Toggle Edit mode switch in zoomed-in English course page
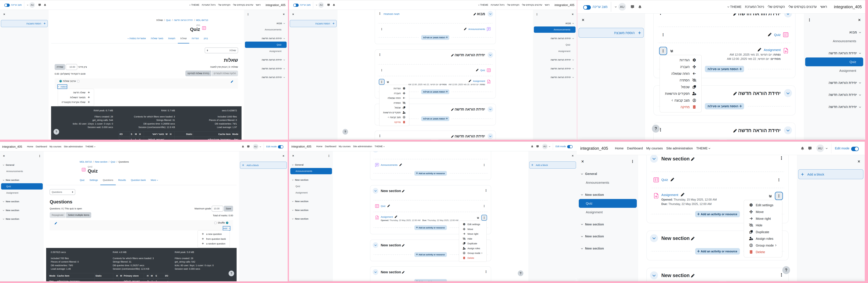This screenshot has height=283, width=868. pos(855,149)
